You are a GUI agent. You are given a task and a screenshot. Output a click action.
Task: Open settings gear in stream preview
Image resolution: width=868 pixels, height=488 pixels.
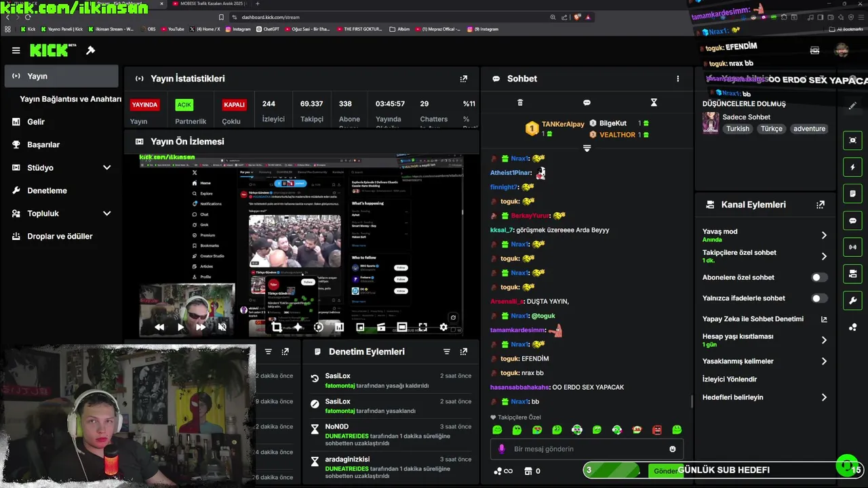(443, 327)
